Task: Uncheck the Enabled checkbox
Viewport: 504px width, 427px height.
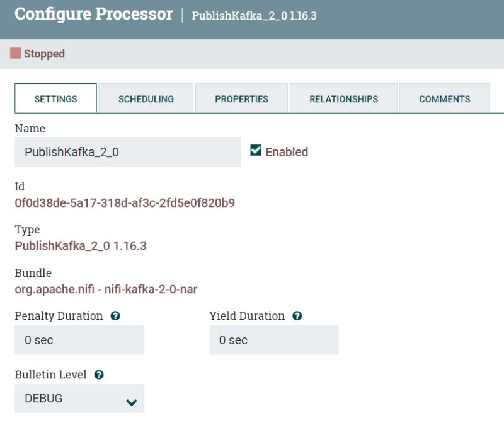Action: [x=255, y=151]
